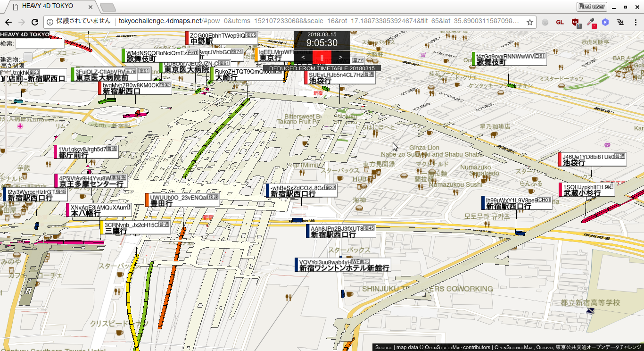Select the 中野駅 vehicle label
644x351 pixels.
tap(221, 38)
